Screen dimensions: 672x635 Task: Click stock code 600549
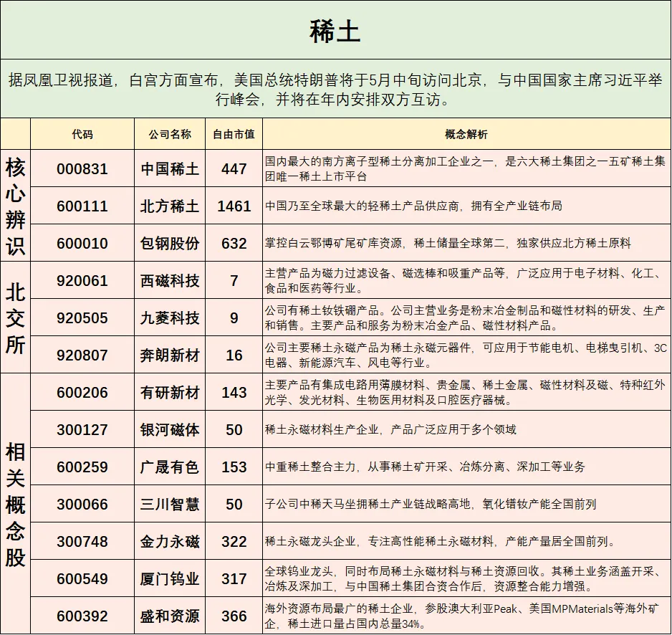(82, 579)
